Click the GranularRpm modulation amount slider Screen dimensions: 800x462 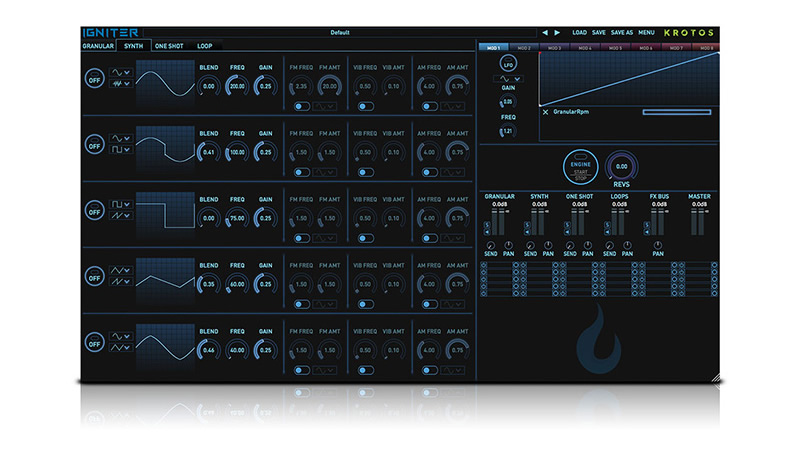click(x=677, y=112)
